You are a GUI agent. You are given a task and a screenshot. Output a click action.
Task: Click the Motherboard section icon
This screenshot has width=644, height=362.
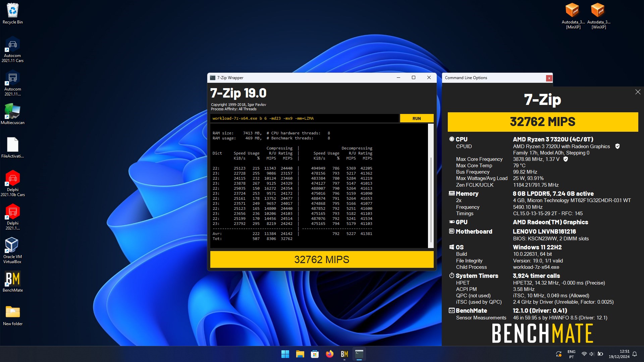click(451, 231)
